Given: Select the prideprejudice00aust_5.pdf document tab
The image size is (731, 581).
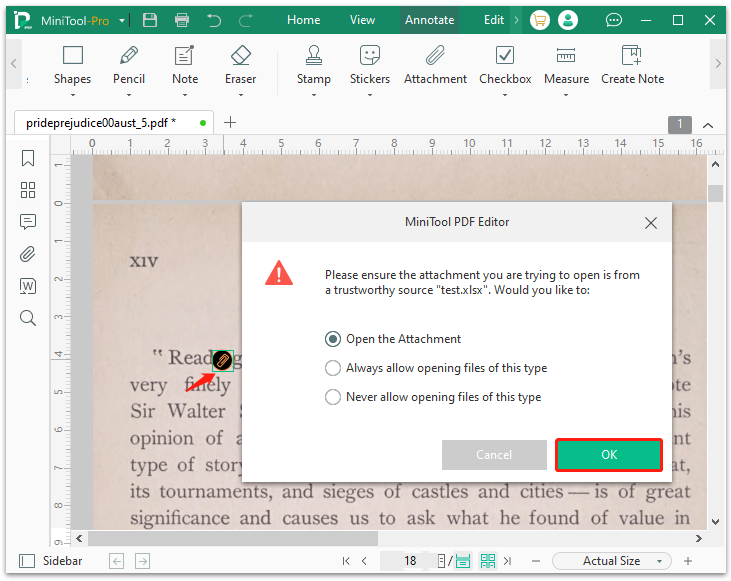Looking at the screenshot, I should pyautogui.click(x=114, y=123).
